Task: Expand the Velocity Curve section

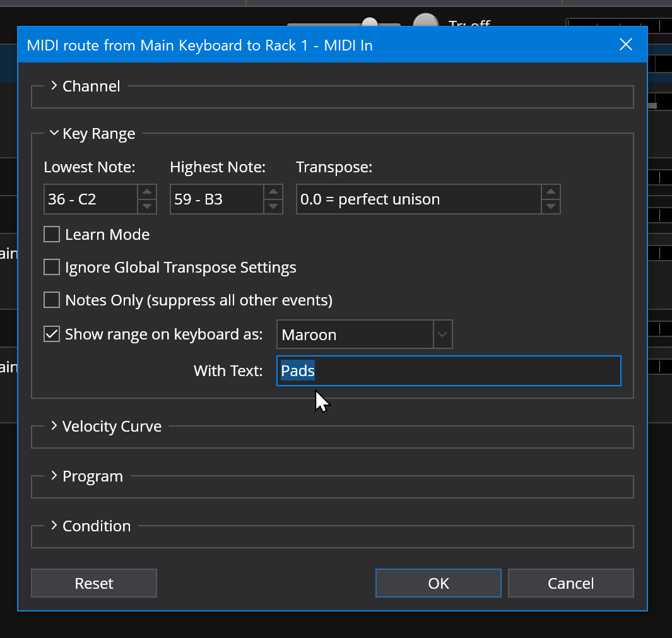Action: coord(54,426)
